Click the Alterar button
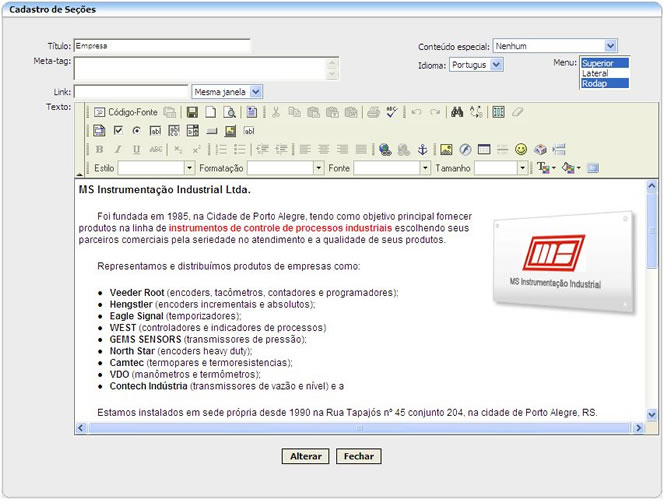This screenshot has height=500, width=664. tap(305, 456)
